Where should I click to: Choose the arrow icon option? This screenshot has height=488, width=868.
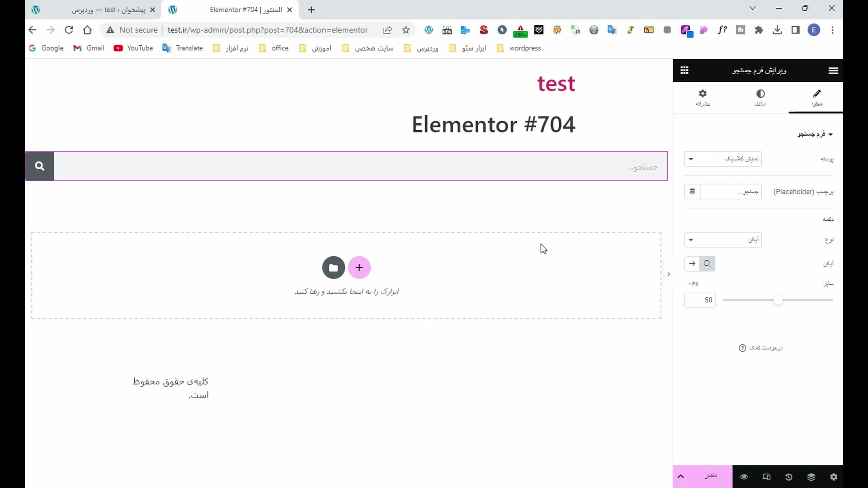(692, 263)
